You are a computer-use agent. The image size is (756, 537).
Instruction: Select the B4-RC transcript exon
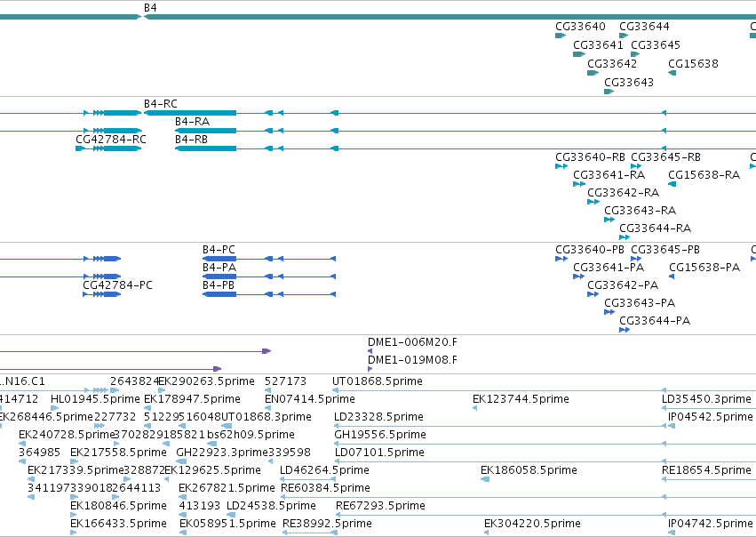(190, 113)
